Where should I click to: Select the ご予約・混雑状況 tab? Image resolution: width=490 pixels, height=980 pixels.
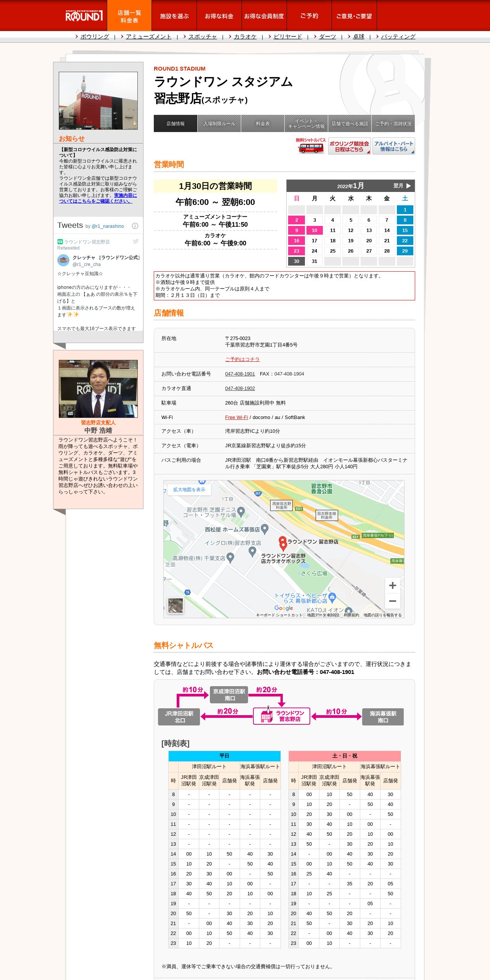click(393, 124)
